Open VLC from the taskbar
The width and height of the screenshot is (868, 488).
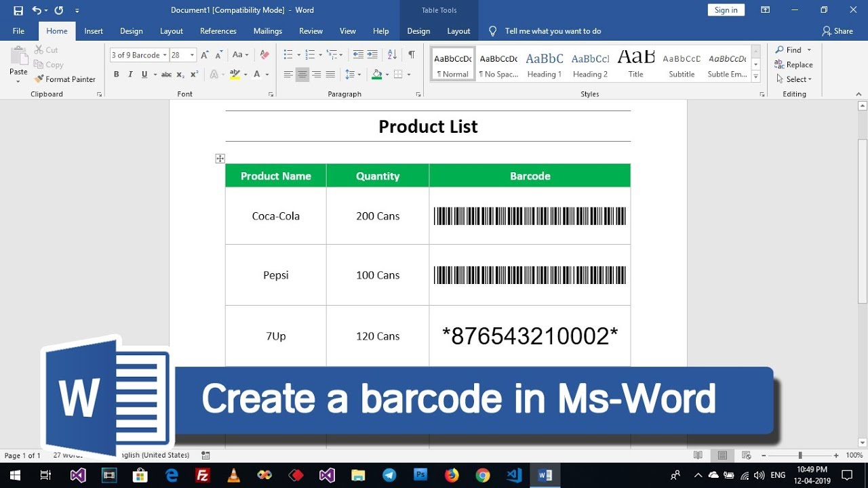(233, 475)
